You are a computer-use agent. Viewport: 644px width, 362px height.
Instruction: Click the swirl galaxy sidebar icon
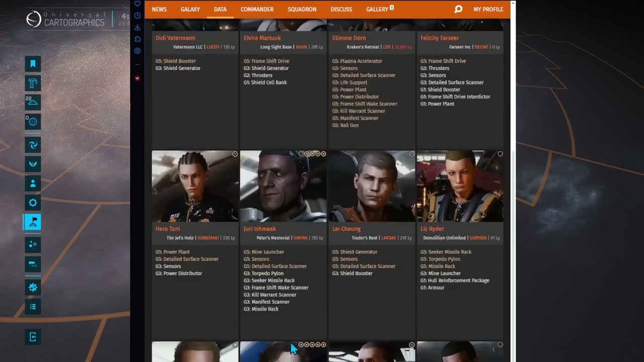(33, 145)
